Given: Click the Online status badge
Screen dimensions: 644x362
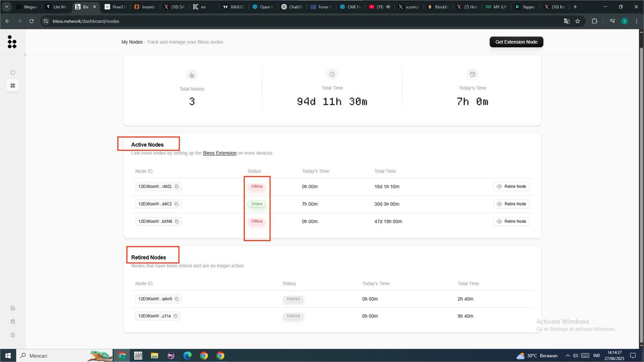Looking at the screenshot, I should click(x=257, y=204).
